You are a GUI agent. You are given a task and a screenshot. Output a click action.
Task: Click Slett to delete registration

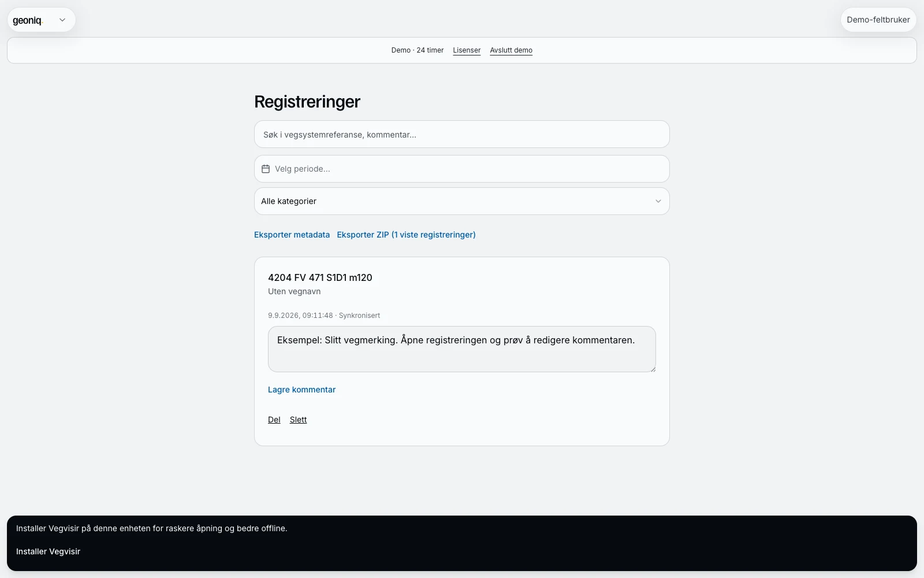click(298, 420)
